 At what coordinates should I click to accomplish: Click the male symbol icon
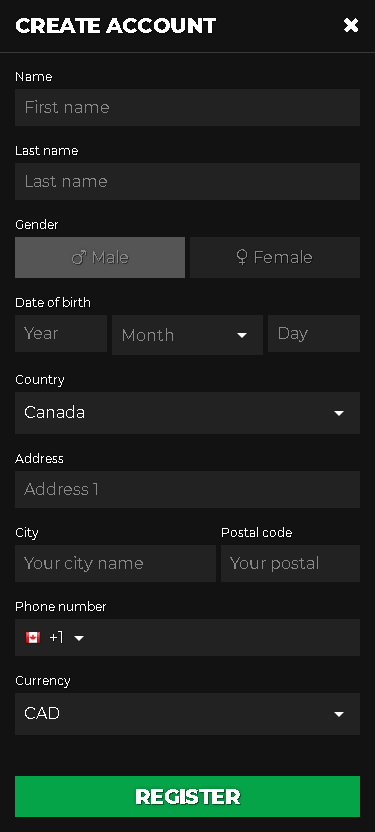(79, 258)
